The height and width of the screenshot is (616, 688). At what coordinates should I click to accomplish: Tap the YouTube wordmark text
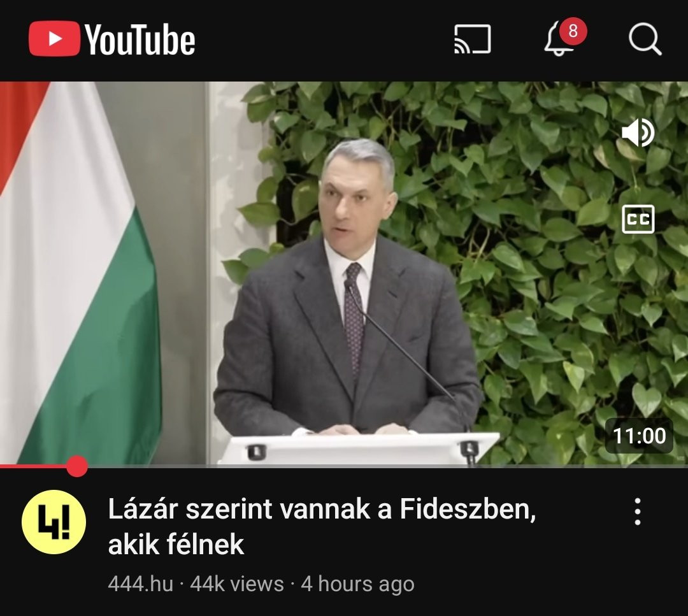click(x=140, y=39)
